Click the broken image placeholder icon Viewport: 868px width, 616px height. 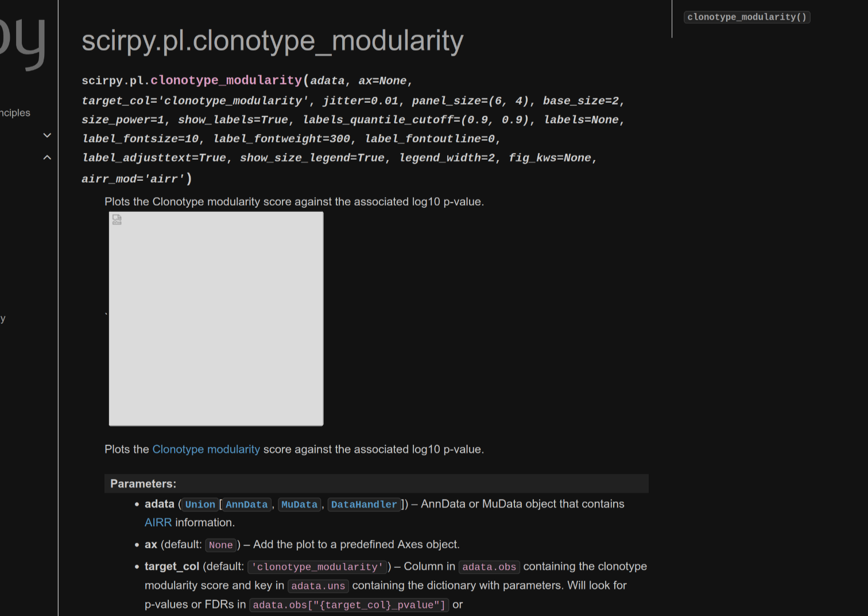117,219
